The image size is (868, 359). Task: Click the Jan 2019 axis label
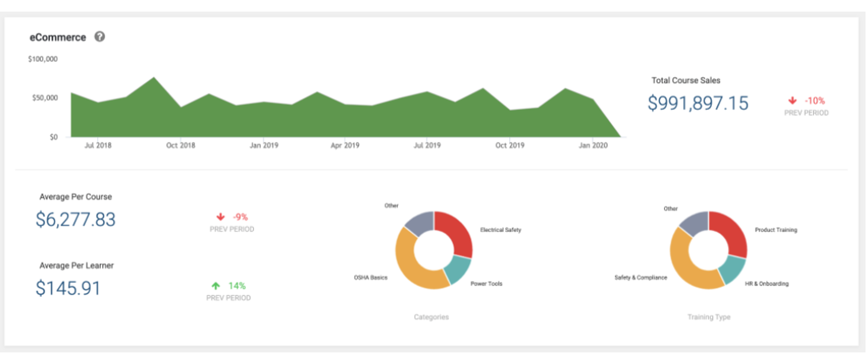(x=264, y=145)
